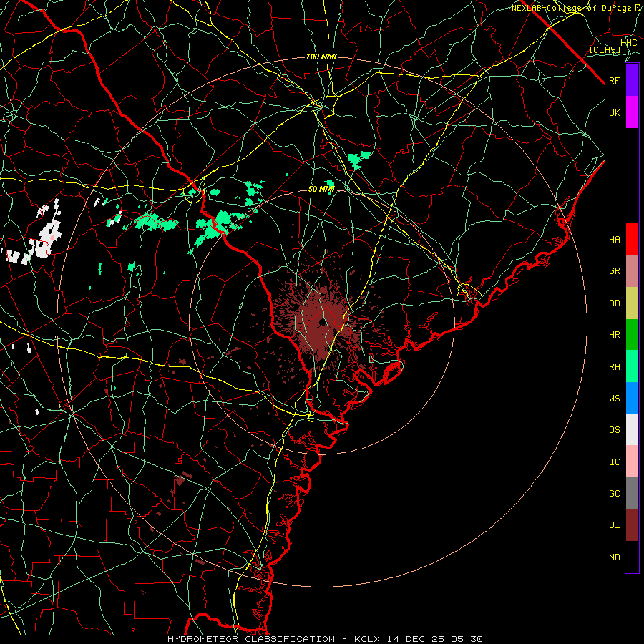Click the HHC product label
Viewport: 644px width, 644px height.
(629, 43)
